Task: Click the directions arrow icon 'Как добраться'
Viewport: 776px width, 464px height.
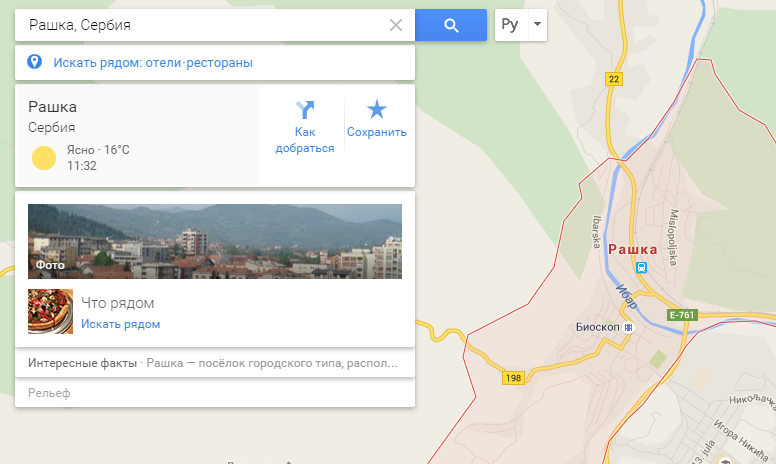Action: pyautogui.click(x=305, y=111)
